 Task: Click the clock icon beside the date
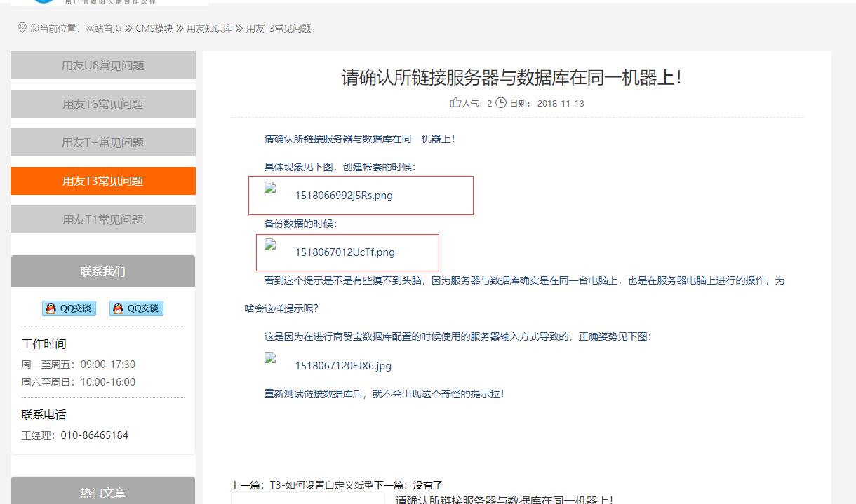coord(501,103)
